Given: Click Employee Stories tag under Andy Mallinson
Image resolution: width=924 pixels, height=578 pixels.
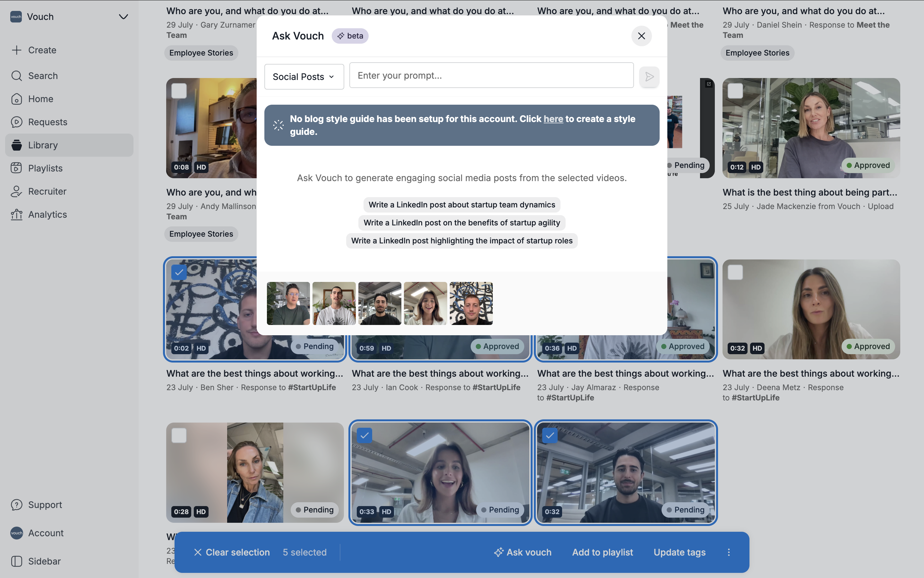Looking at the screenshot, I should click(201, 234).
